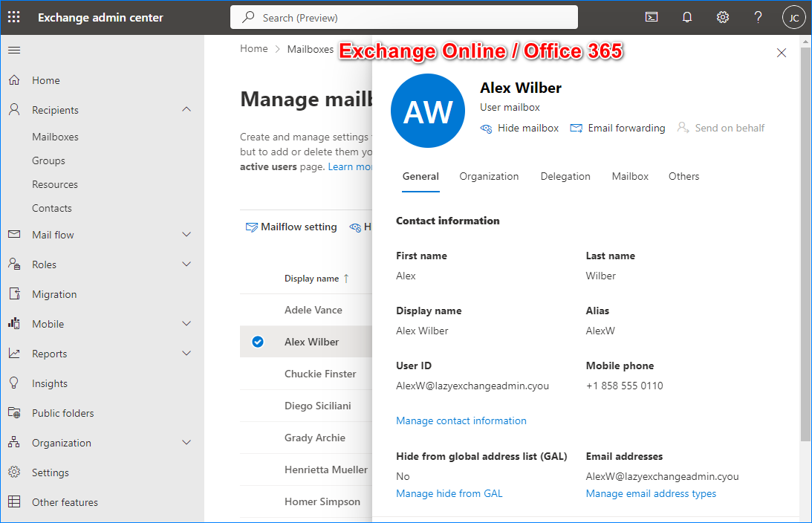812x523 pixels.
Task: Select Diego Siciliani in mailbox list
Action: tap(317, 406)
